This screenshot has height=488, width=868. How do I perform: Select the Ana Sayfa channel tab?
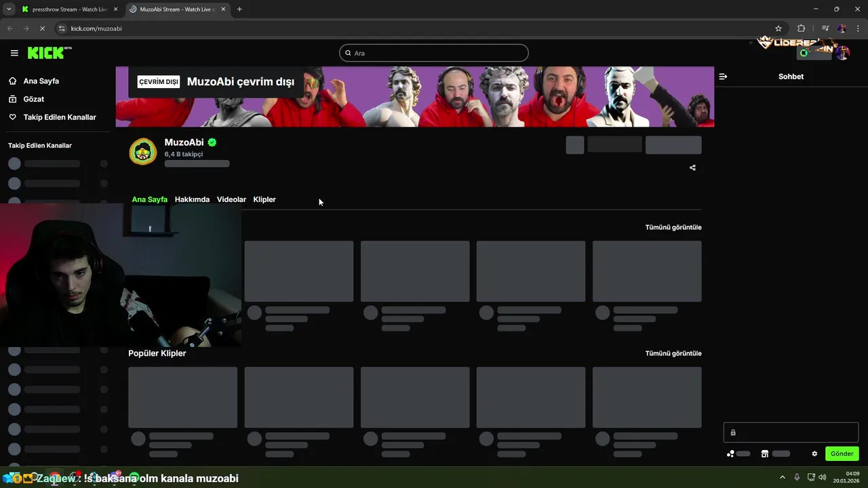tap(149, 199)
